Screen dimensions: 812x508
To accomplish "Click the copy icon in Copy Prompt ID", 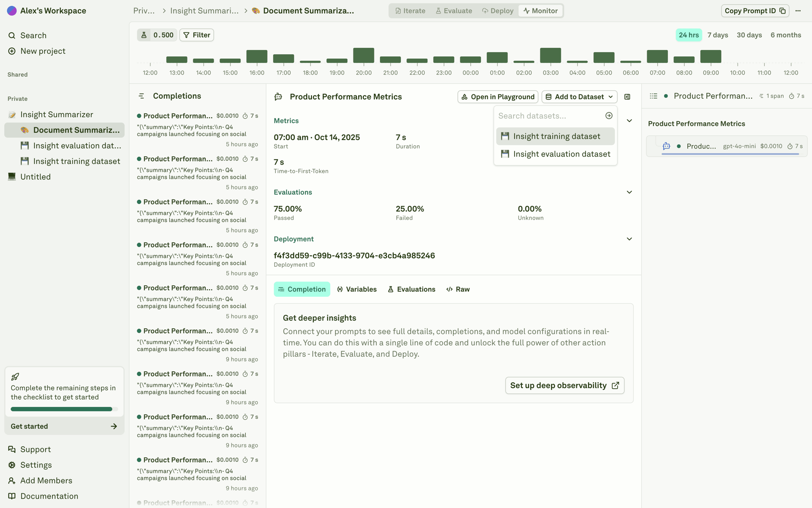I will coord(782,11).
